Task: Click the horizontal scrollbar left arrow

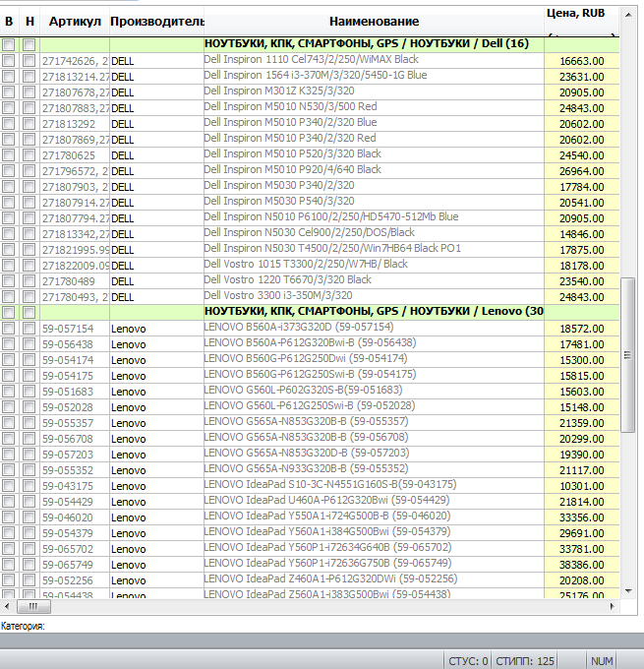Action: click(x=7, y=606)
